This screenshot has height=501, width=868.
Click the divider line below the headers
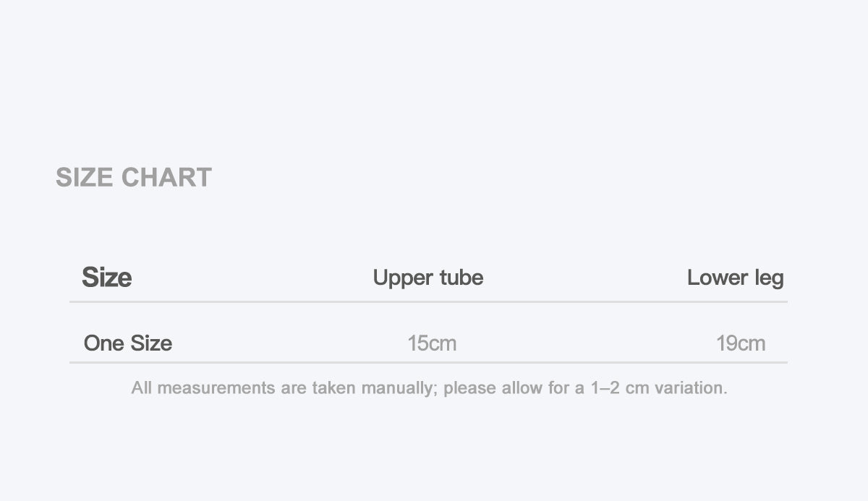click(x=428, y=301)
